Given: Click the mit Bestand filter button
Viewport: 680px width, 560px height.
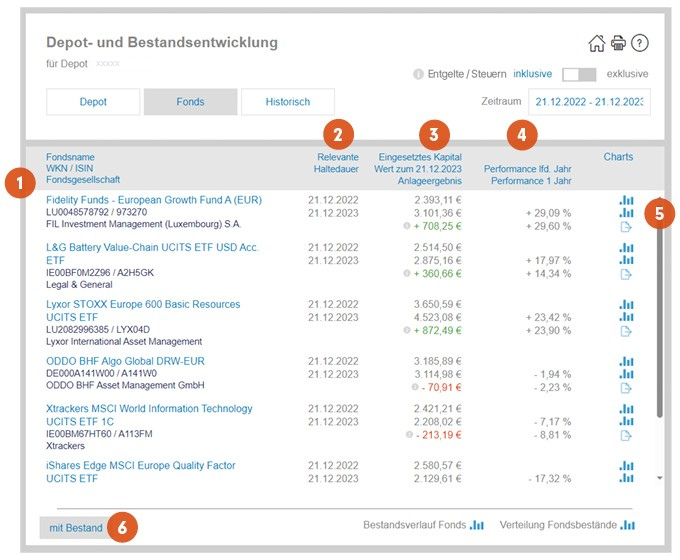Looking at the screenshot, I should 75,528.
